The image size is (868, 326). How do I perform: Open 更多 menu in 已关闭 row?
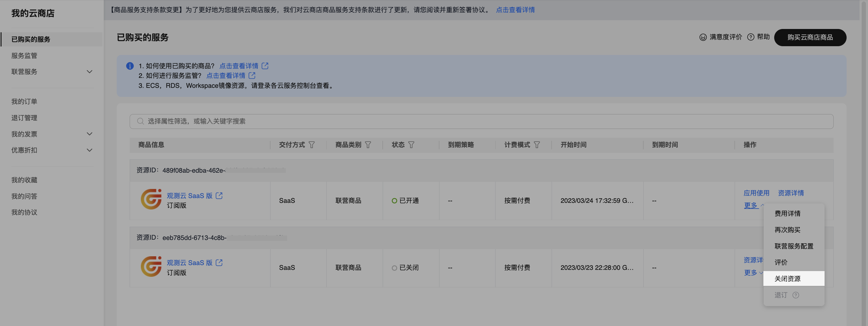(753, 272)
